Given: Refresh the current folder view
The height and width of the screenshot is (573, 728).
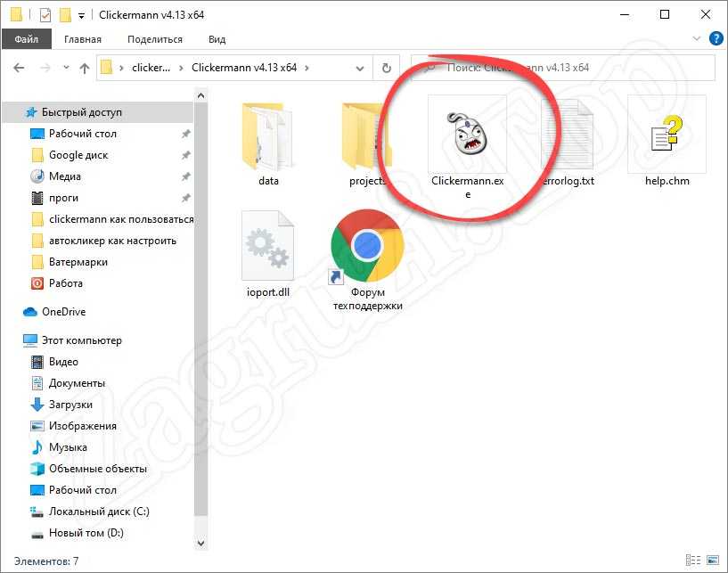Looking at the screenshot, I should (x=386, y=68).
